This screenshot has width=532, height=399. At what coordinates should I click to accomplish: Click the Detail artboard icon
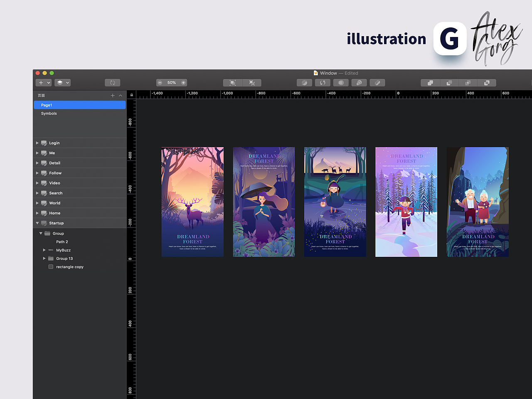point(44,163)
